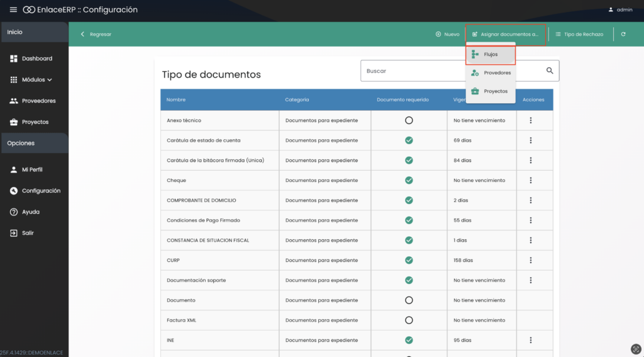Open actions menu for Anexo técnico row
644x357 pixels.
pos(531,120)
